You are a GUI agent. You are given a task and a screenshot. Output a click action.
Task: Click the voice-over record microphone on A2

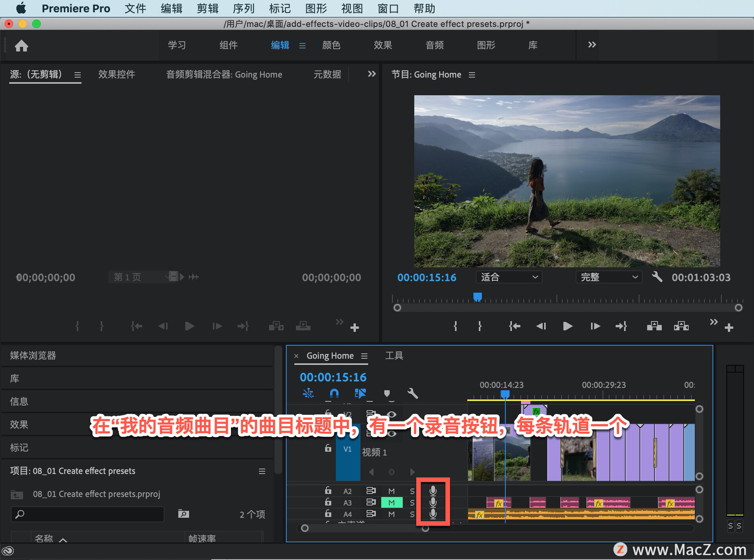pos(433,491)
